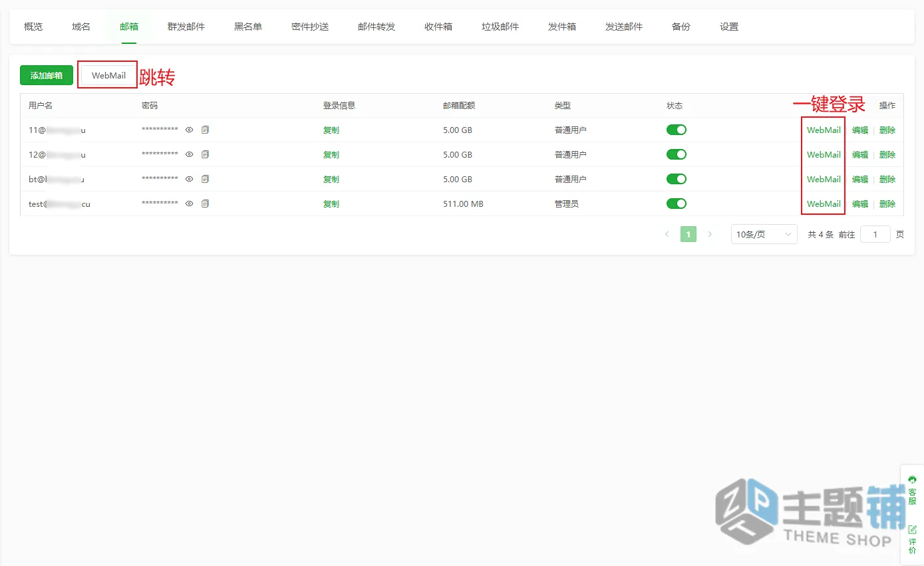Show password for the 11@ mailbox row
Viewport: 924px width, 566px height.
(x=189, y=130)
